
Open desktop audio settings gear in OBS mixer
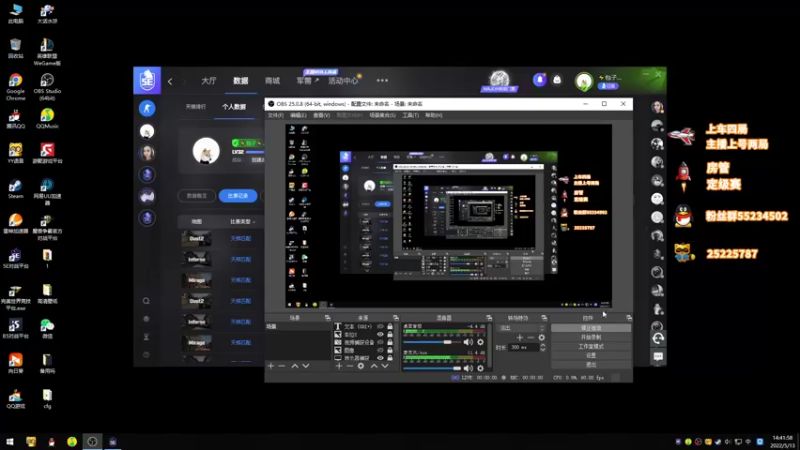tap(480, 342)
